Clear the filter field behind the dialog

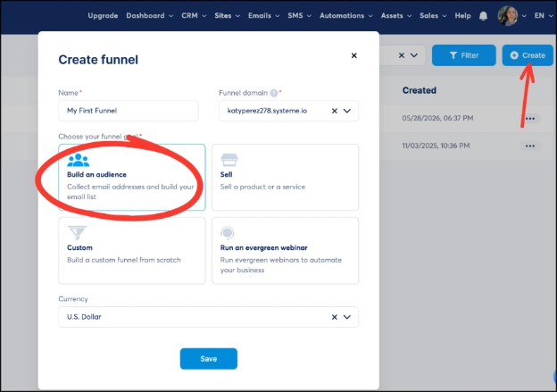tap(402, 55)
